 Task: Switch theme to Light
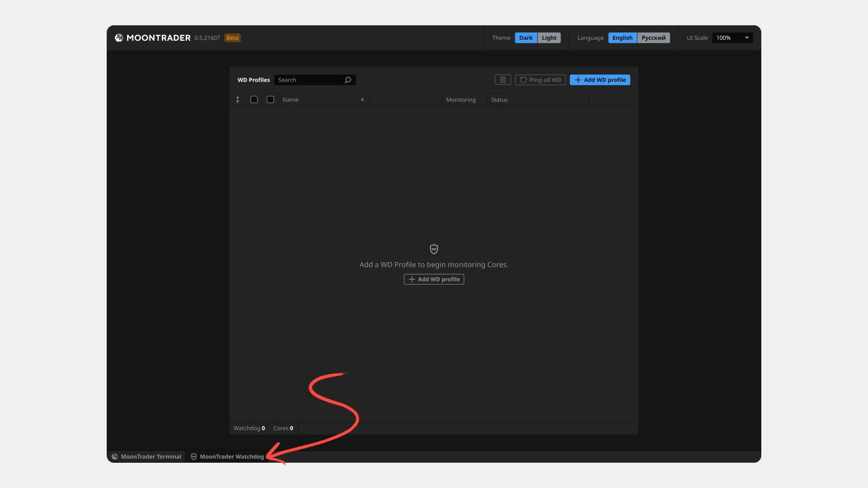[549, 38]
